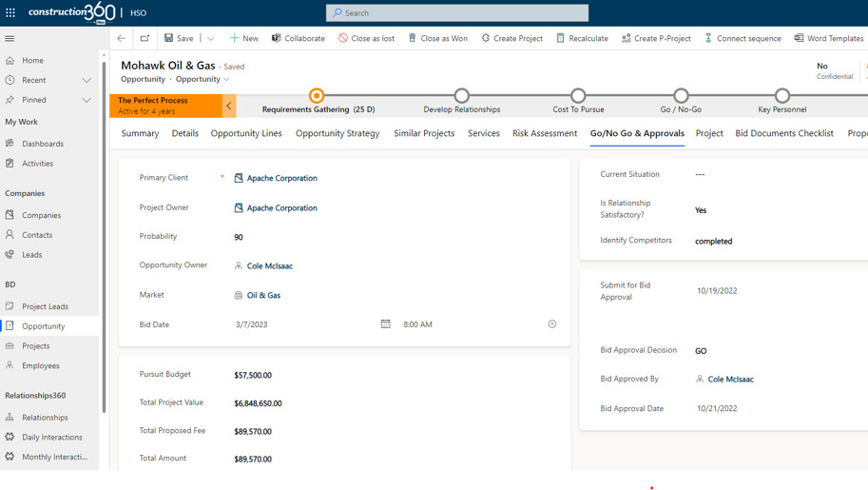Screen dimensions: 868x490
Task: Close the opportunity as Won
Action: (x=438, y=38)
